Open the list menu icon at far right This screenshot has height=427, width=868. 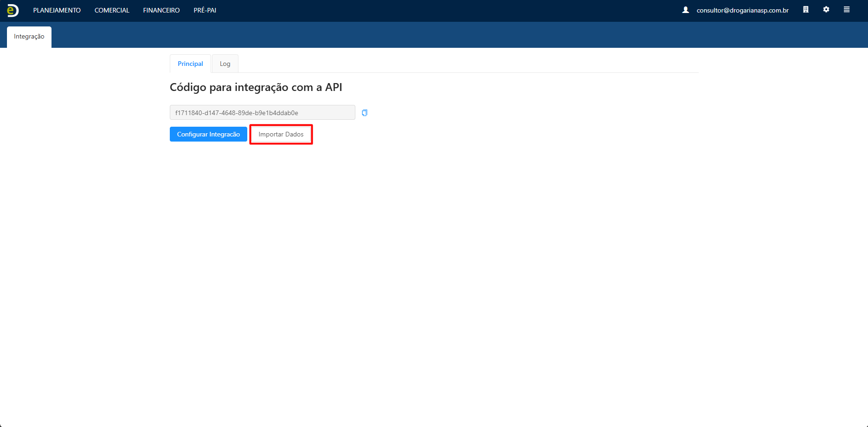(x=847, y=10)
